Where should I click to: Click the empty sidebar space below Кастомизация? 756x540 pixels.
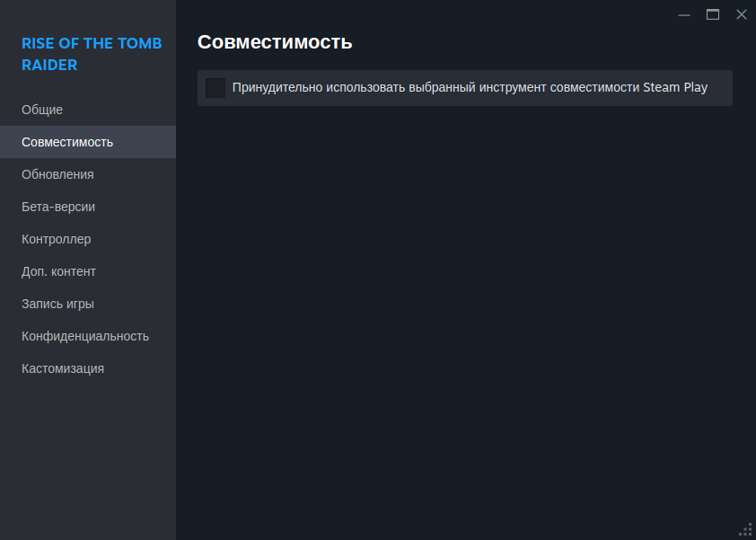pyautogui.click(x=88, y=449)
